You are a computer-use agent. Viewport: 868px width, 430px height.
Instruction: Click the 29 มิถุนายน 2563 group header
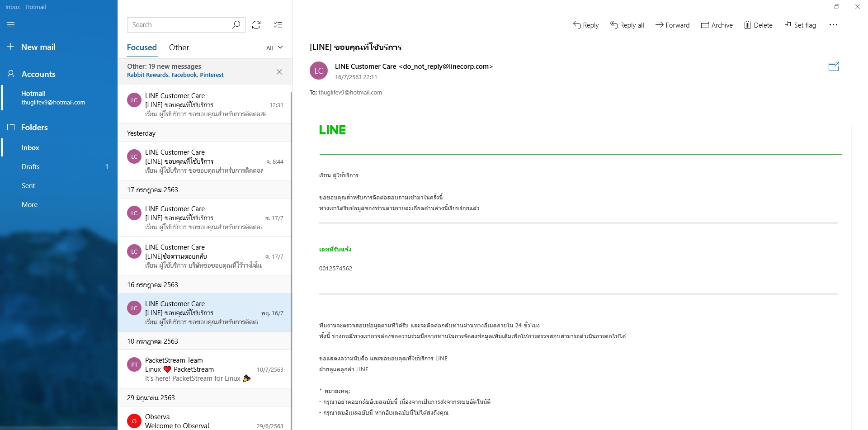pyautogui.click(x=204, y=397)
